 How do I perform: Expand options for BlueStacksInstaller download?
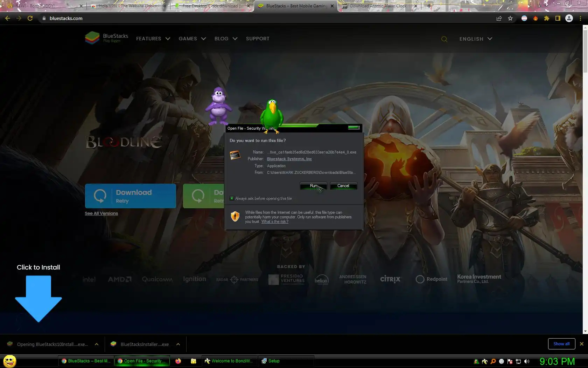click(178, 344)
